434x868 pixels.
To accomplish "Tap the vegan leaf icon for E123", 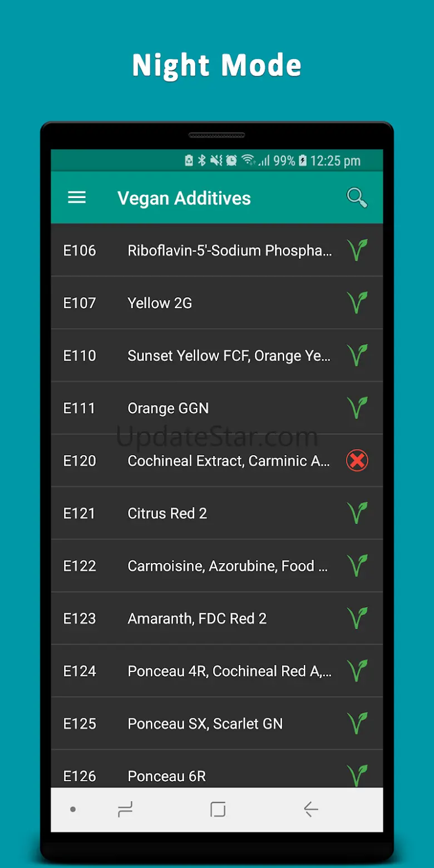I will pyautogui.click(x=357, y=618).
